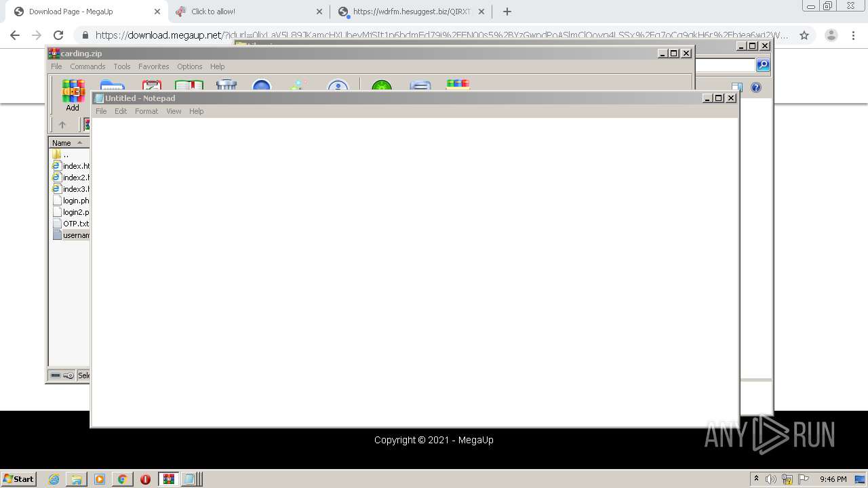Screen dimensions: 868x488
Task: Click the View book icon in WinRAR toolbar
Action: coord(189,85)
